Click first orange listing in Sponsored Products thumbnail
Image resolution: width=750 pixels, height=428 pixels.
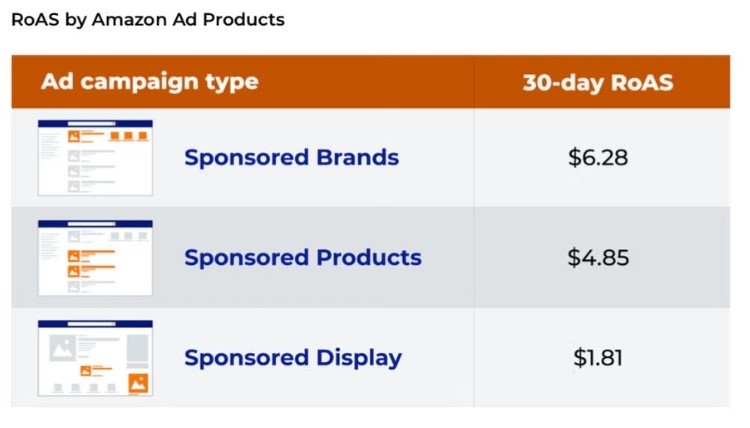(91, 256)
